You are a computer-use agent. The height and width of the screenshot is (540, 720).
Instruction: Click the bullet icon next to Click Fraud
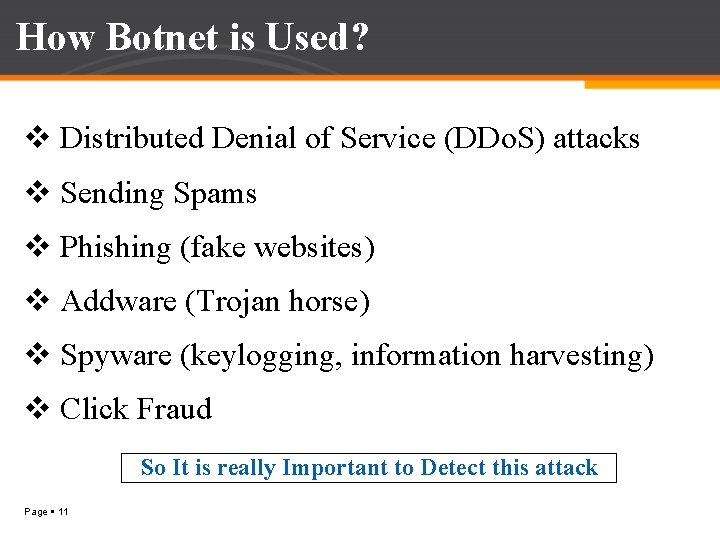(x=38, y=408)
